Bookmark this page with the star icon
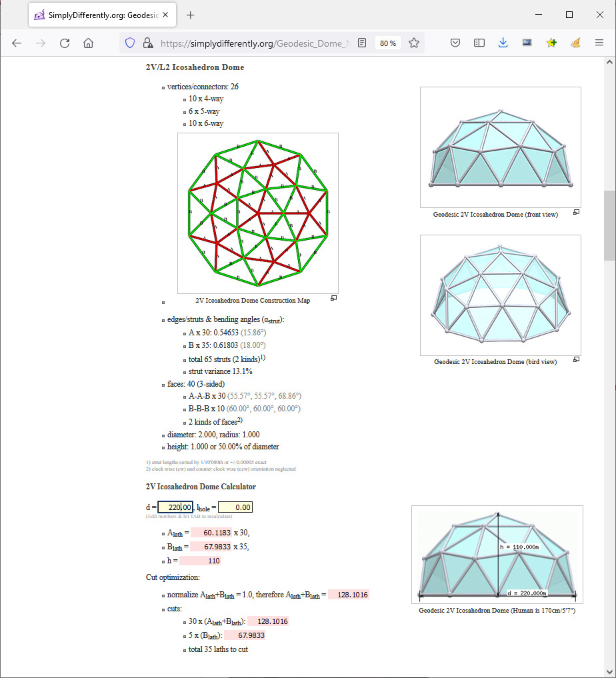Viewport: 616px width, 678px height. tap(414, 43)
